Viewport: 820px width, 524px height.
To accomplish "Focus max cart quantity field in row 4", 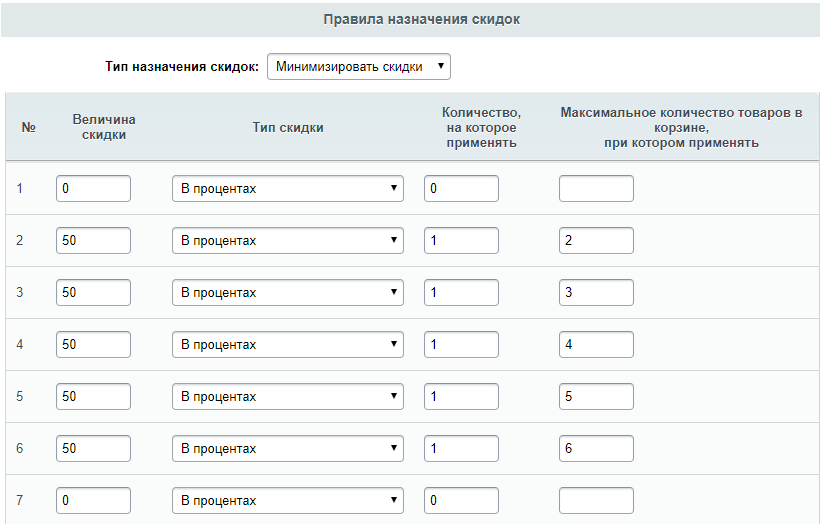I will [596, 345].
